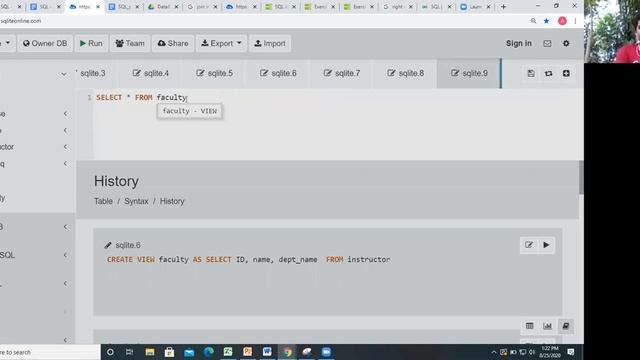Open Microsoft Store from taskbar
Screen dimensions: 640x360
(169, 352)
